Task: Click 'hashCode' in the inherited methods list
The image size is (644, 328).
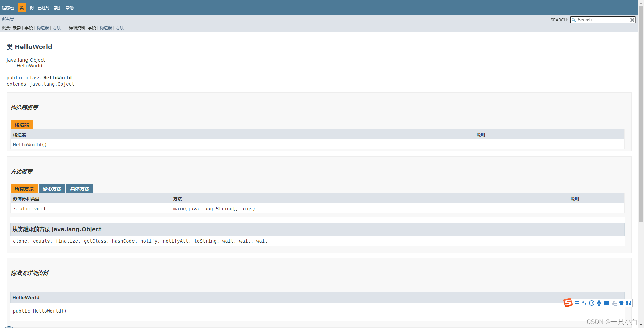Action: [x=123, y=241]
